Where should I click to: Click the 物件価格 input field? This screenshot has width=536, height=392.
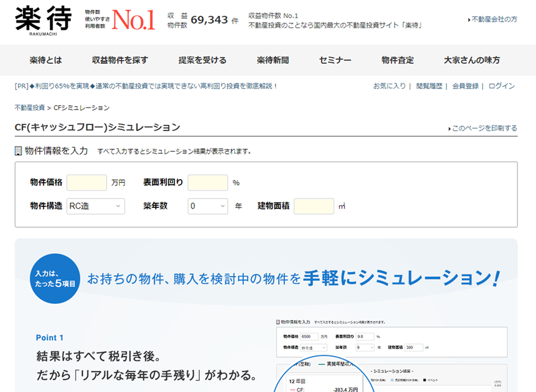[87, 183]
